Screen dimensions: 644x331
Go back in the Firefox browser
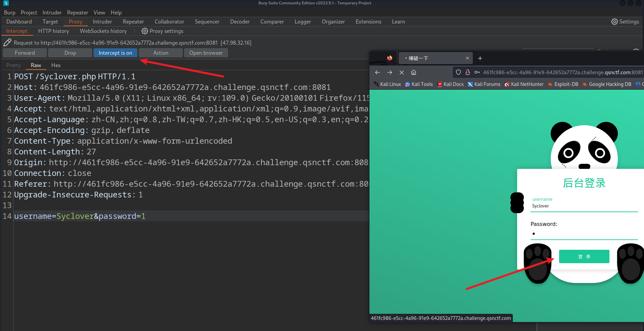click(x=378, y=72)
